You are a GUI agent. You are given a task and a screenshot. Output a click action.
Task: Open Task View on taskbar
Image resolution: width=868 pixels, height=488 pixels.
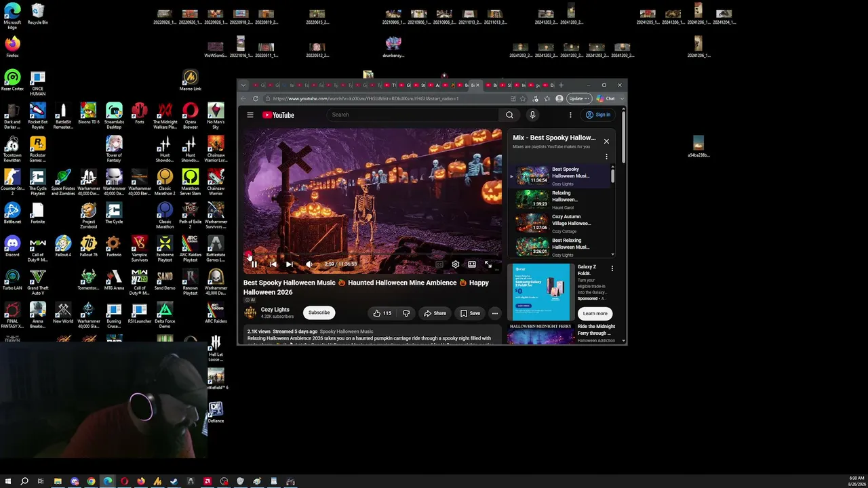pyautogui.click(x=41, y=481)
